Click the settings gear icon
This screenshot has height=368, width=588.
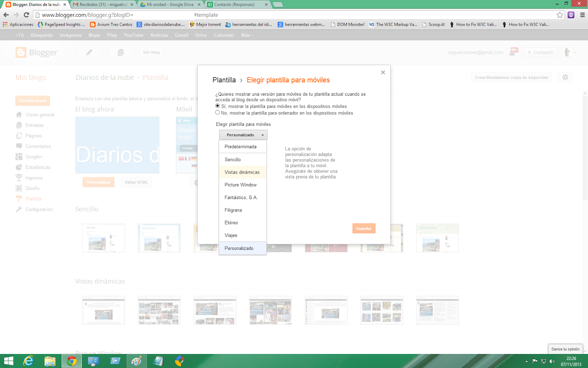(x=565, y=77)
